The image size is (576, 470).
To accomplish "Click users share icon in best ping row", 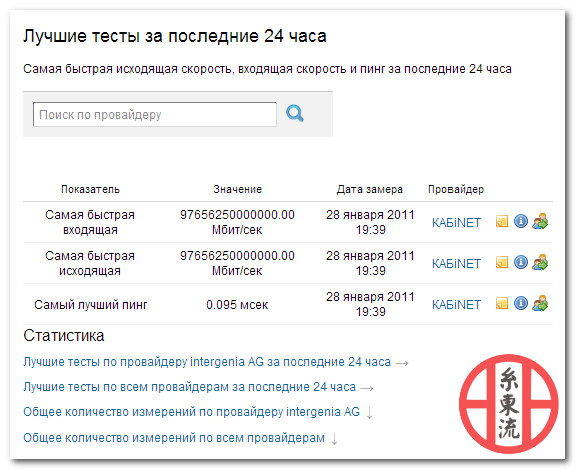I will (x=540, y=304).
